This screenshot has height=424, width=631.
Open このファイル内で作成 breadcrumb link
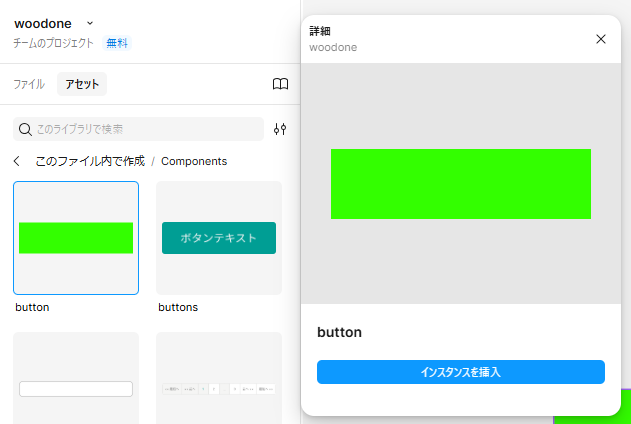pyautogui.click(x=90, y=161)
